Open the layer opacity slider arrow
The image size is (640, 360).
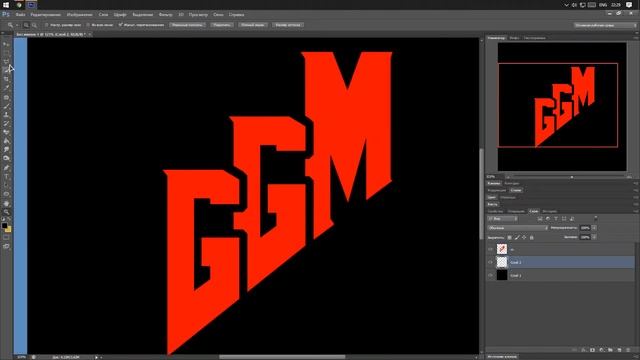pos(594,228)
